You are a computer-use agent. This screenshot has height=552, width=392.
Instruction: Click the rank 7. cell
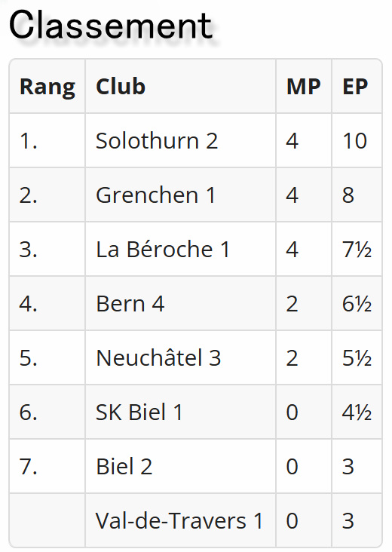pos(47,466)
